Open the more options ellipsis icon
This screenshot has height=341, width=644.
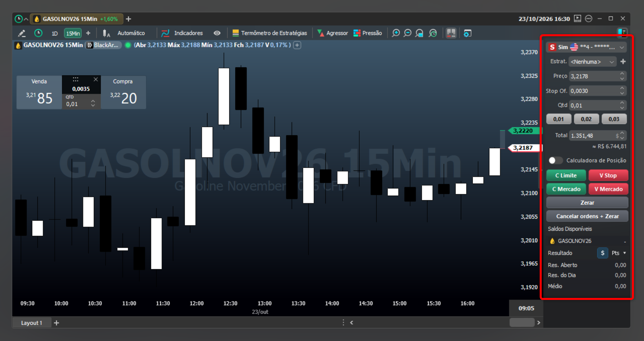pyautogui.click(x=588, y=19)
